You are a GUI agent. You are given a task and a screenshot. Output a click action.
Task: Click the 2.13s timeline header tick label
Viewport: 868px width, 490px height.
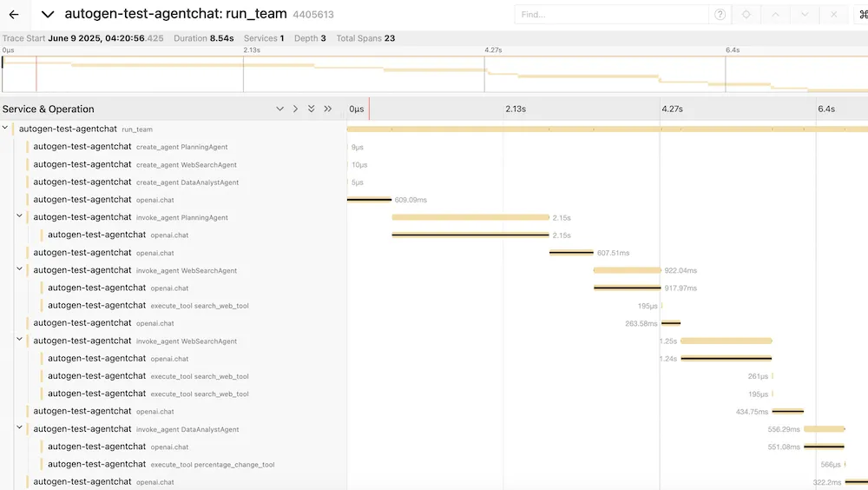coord(516,109)
